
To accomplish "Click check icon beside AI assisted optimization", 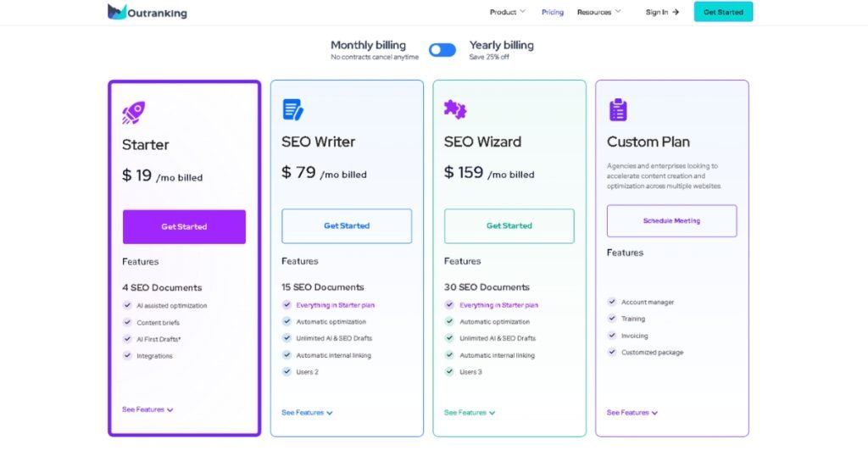I will click(127, 305).
